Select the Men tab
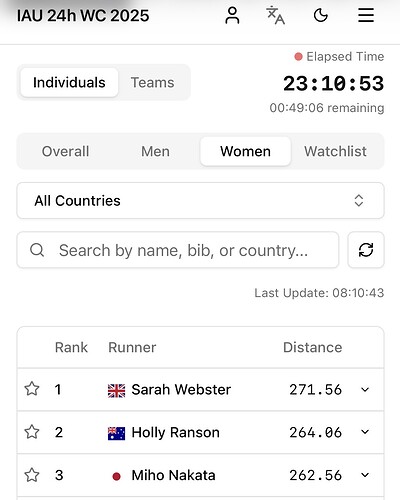 point(155,151)
